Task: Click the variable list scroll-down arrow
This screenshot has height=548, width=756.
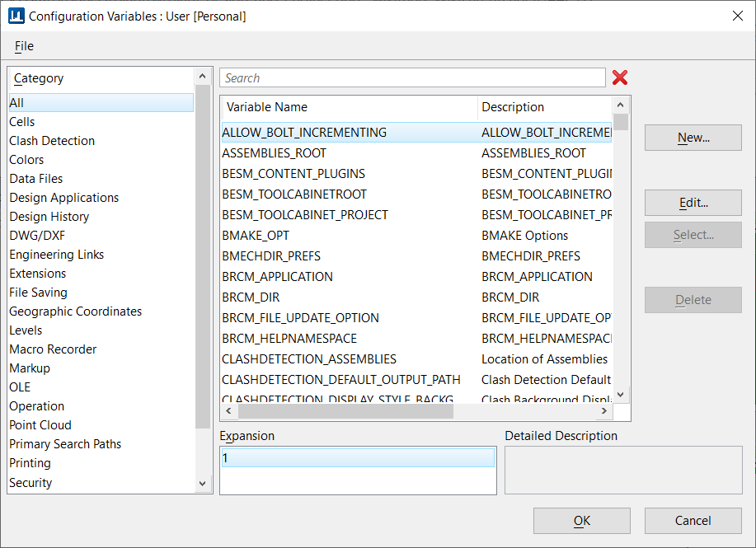Action: [620, 394]
